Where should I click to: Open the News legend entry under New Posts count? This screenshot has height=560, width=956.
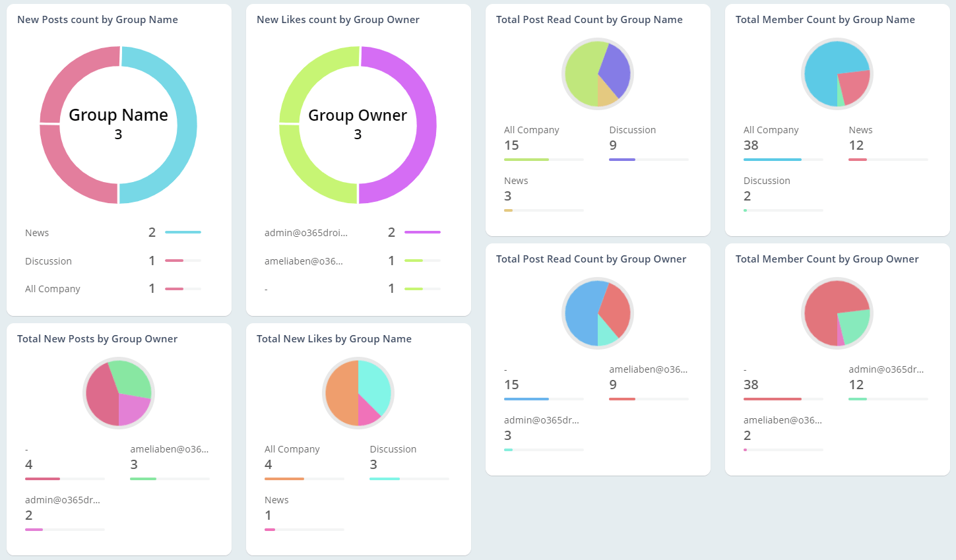(36, 232)
